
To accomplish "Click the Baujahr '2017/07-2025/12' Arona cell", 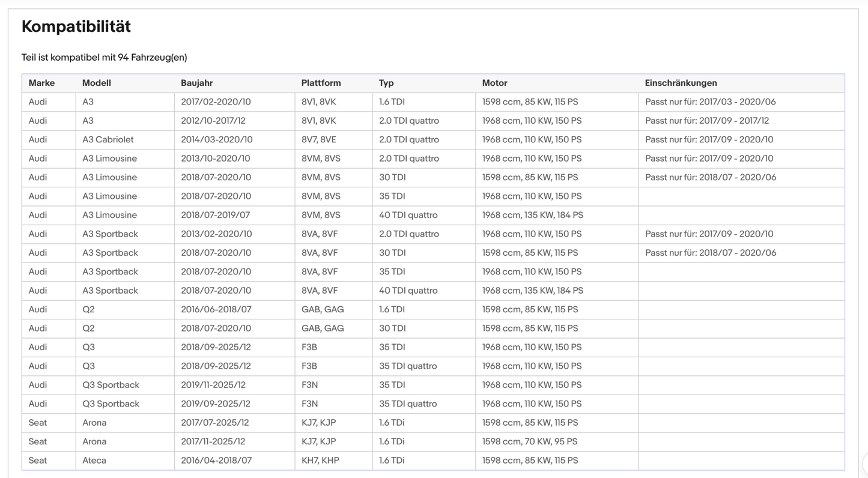I will click(x=234, y=423).
